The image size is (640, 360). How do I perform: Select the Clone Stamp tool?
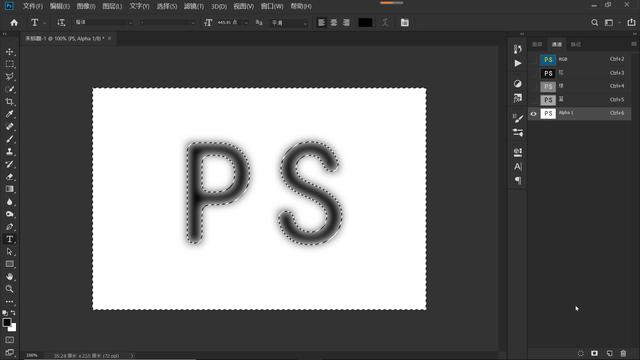[x=9, y=152]
